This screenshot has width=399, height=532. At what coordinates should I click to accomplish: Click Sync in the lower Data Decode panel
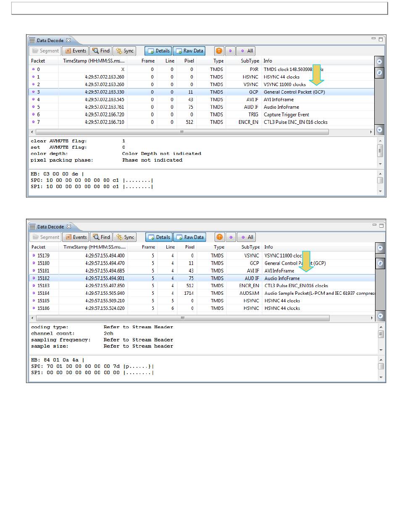[x=125, y=237]
